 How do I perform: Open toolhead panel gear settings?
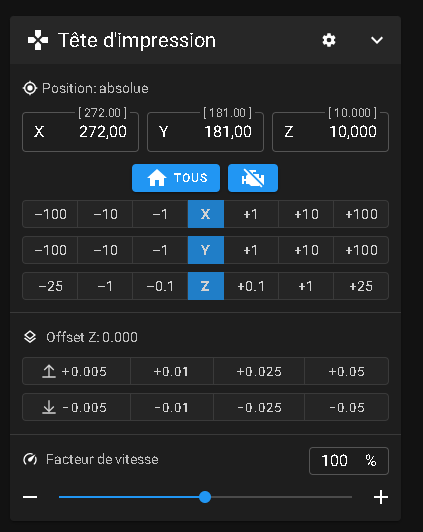329,40
